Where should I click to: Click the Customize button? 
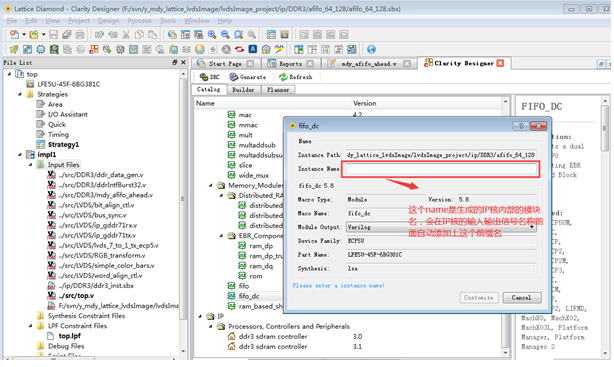coord(479,298)
